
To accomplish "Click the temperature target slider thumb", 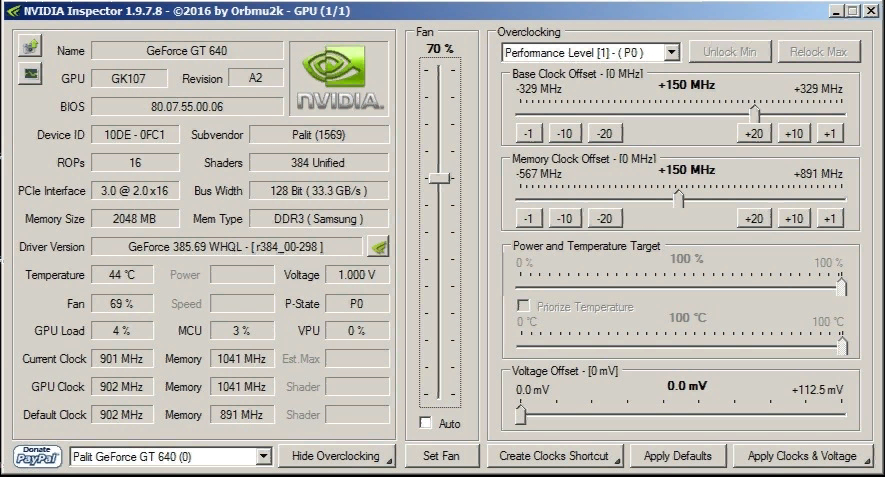I will click(842, 344).
